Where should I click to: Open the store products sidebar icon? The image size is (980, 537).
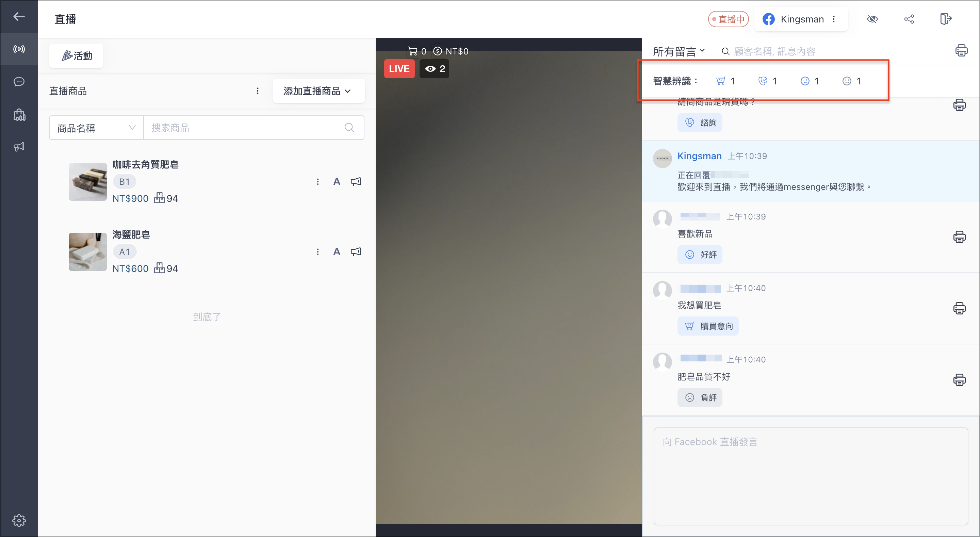(x=19, y=115)
